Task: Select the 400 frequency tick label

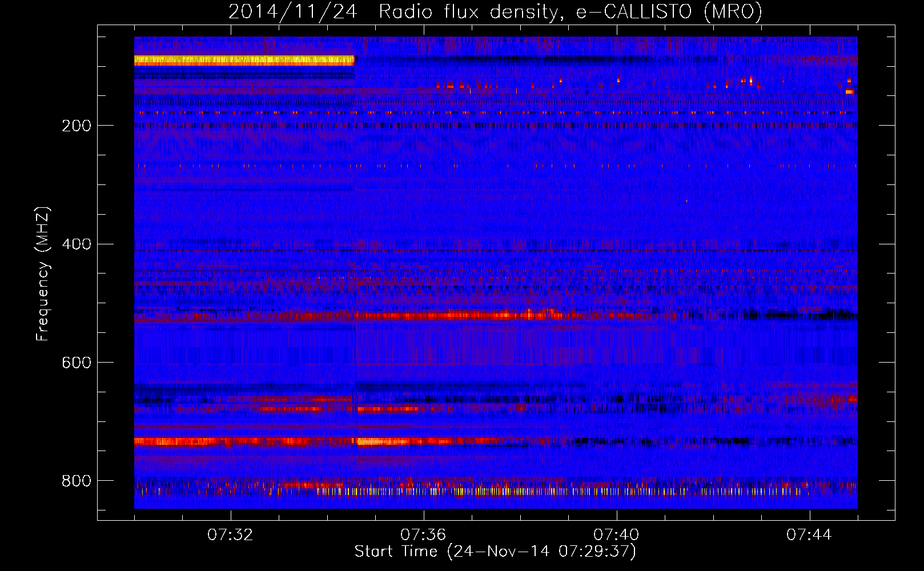Action: coord(77,244)
